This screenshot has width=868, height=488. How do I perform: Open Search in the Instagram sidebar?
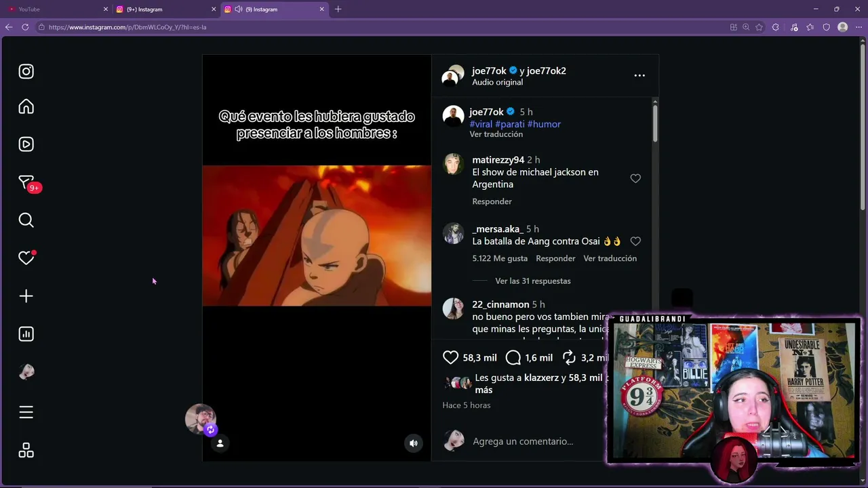tap(26, 220)
